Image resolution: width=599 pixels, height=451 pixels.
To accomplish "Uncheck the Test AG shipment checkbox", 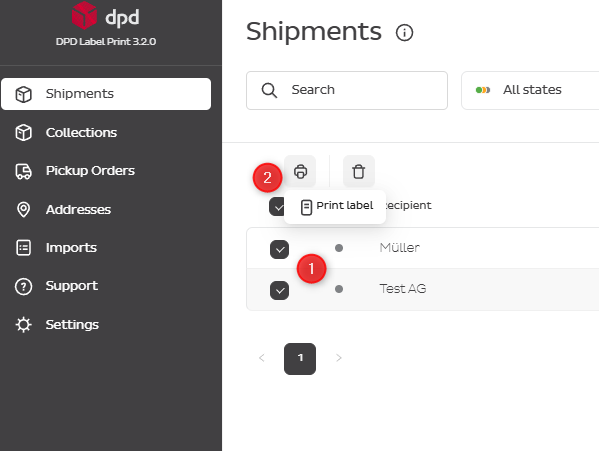I will pos(279,290).
